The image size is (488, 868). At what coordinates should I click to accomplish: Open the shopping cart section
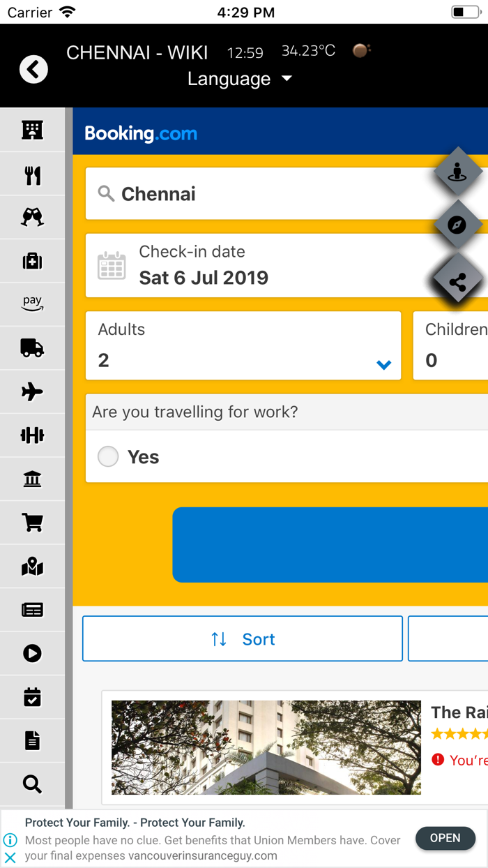click(x=32, y=522)
